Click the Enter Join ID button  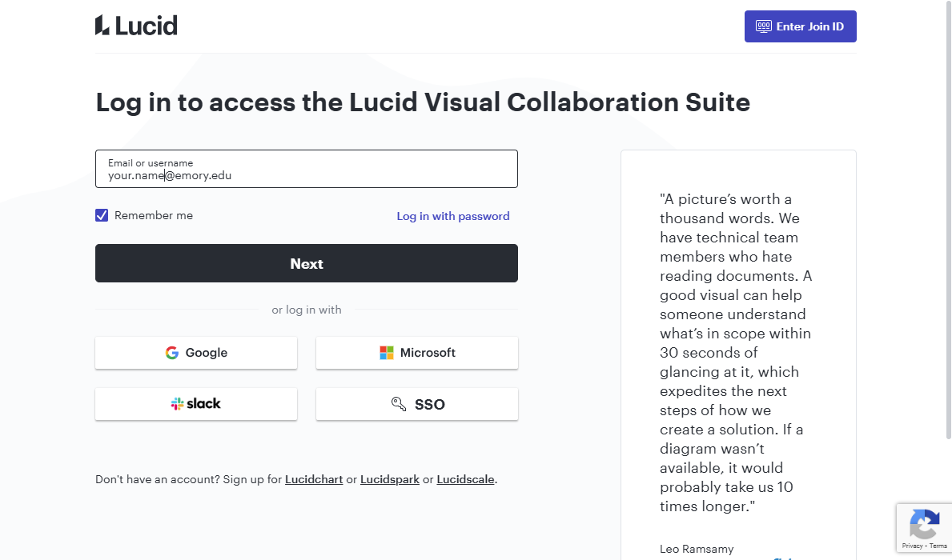pyautogui.click(x=800, y=26)
